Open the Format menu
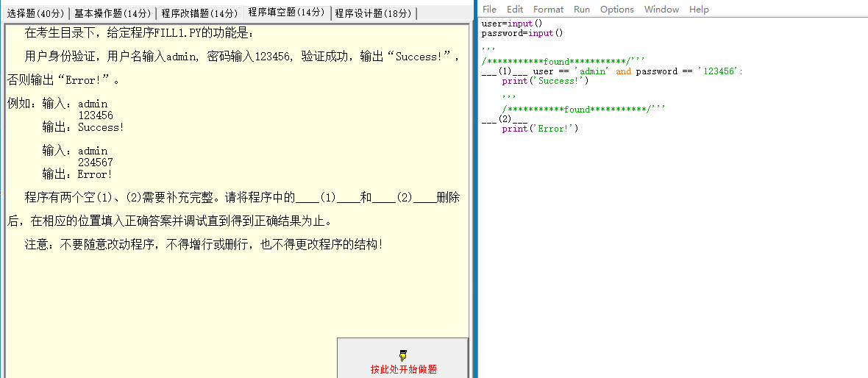 tap(548, 10)
